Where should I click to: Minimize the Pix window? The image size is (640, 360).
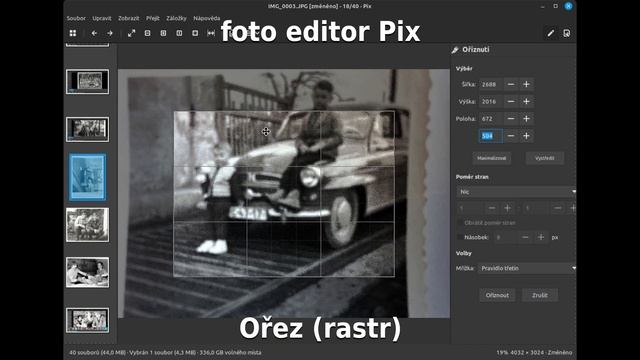[542, 6]
